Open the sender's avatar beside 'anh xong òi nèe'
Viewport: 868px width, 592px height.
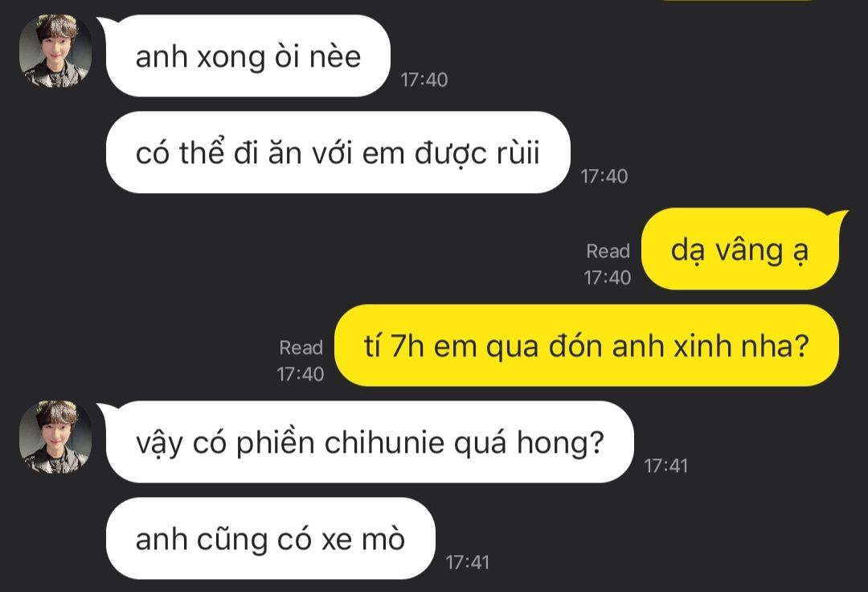(55, 51)
